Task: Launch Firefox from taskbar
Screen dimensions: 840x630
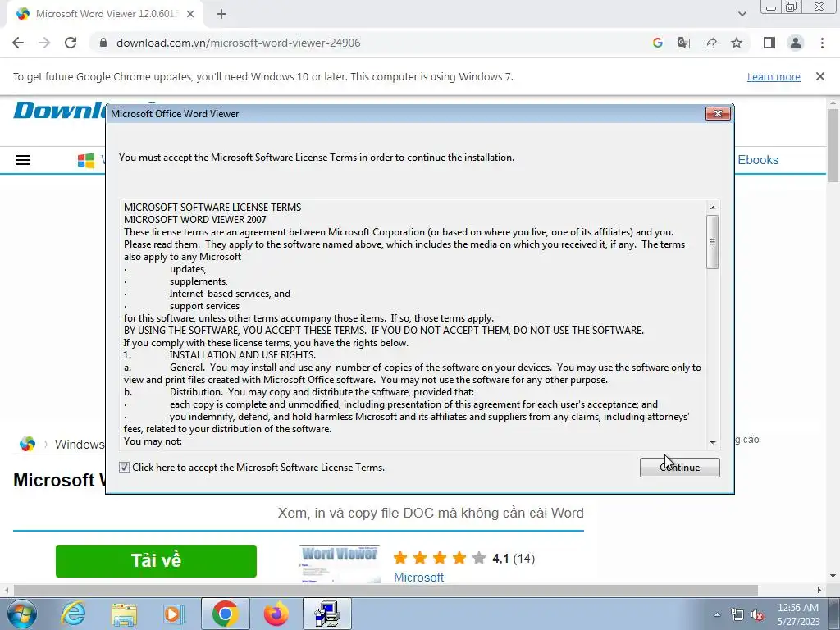Action: coord(276,614)
